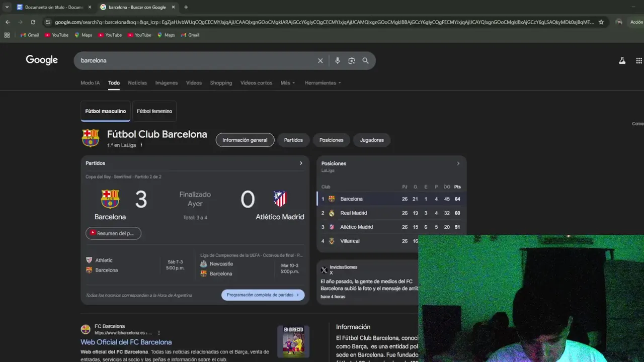
Task: Play Resumen del partido highlights
Action: 113,233
